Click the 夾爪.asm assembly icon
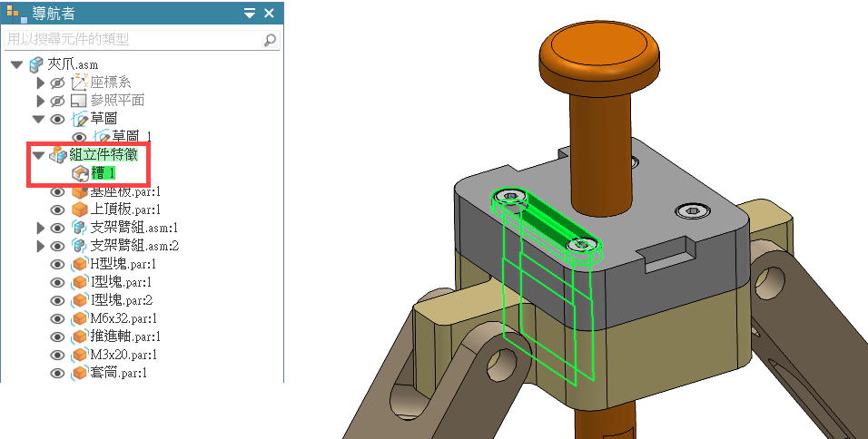This screenshot has height=439, width=868. [36, 64]
